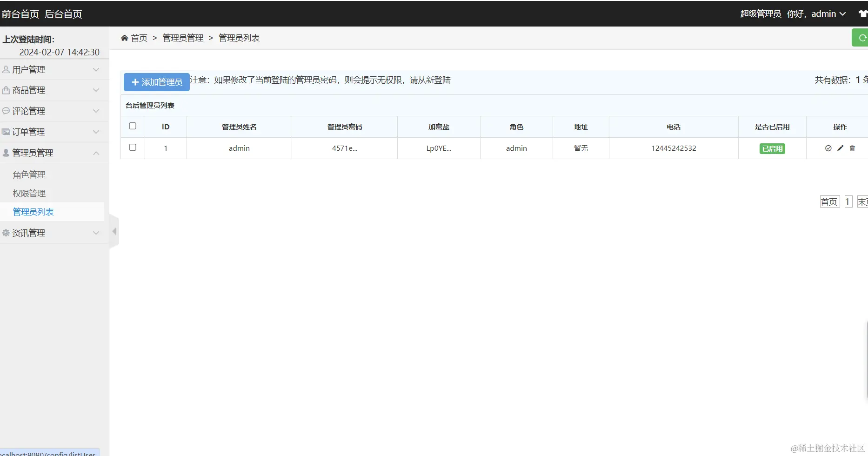
Task: Click the salt cell Lp0YE...
Action: [x=439, y=148]
